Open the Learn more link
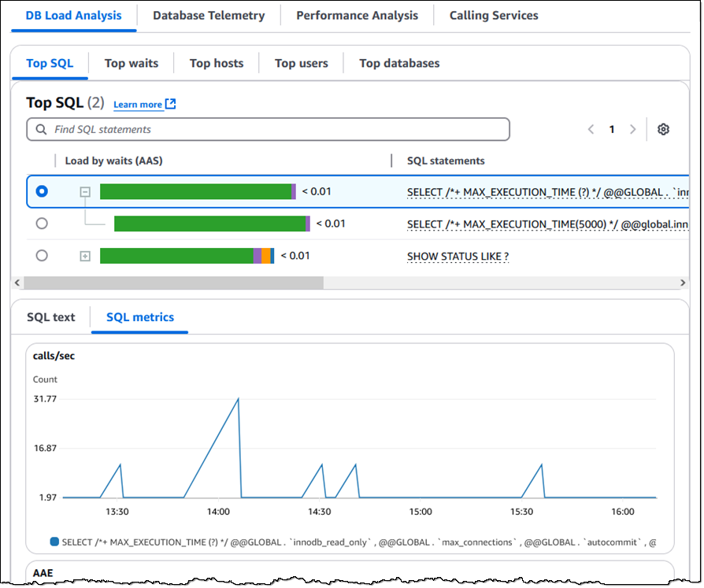Image resolution: width=704 pixels, height=588 pixels. [137, 105]
